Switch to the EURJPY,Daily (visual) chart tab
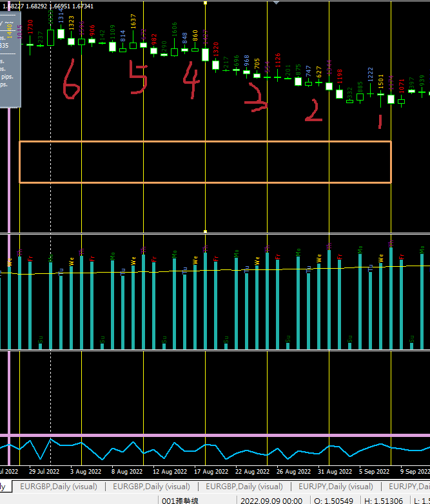 point(335,487)
